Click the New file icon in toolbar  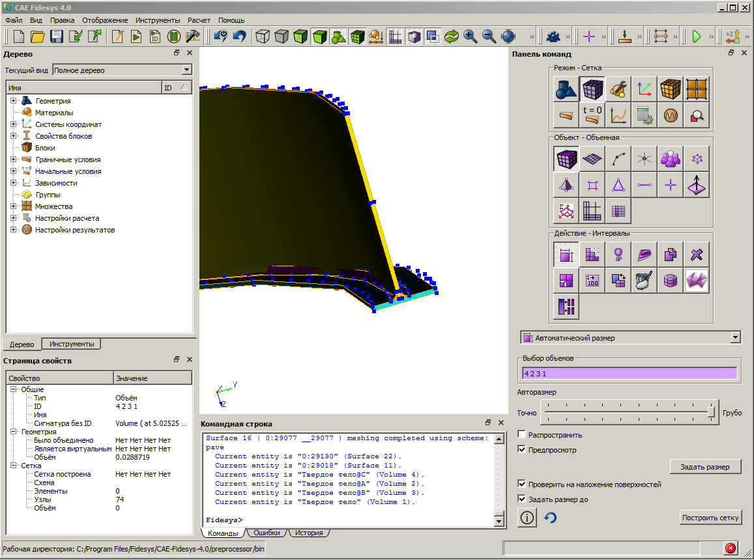(x=19, y=36)
